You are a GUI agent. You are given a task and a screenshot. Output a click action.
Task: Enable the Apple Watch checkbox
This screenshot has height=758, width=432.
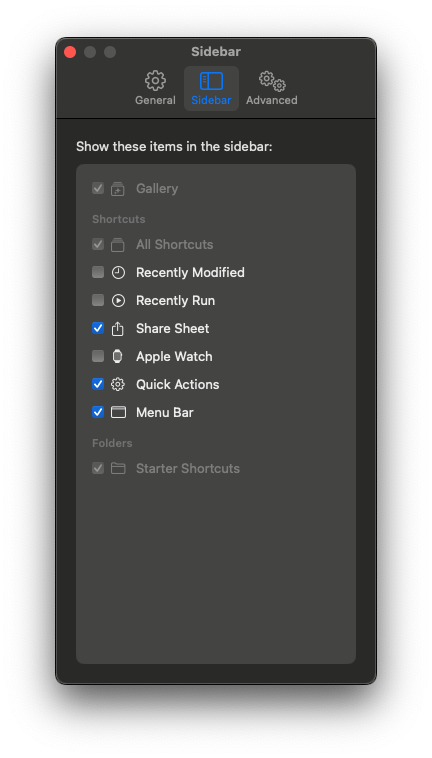pyautogui.click(x=98, y=356)
